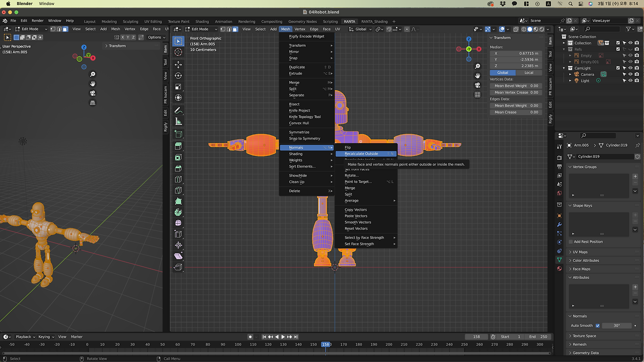The width and height of the screenshot is (644, 362).
Task: Activate the Move tool in the toolbar
Action: (x=178, y=64)
